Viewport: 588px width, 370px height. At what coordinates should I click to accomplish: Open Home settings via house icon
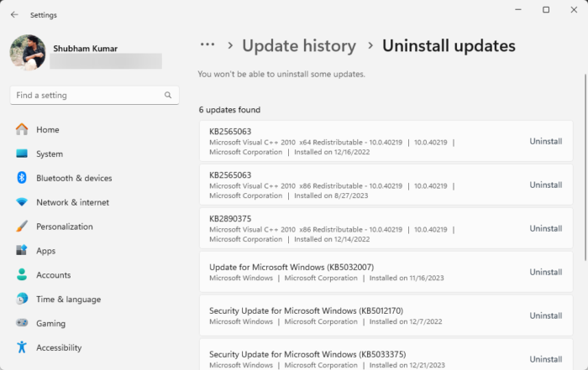click(x=22, y=130)
